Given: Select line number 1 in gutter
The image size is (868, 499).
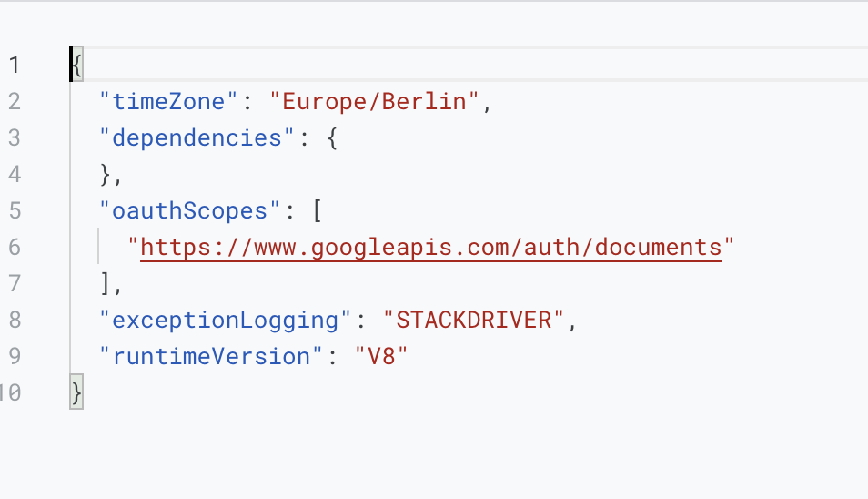Looking at the screenshot, I should click(15, 65).
